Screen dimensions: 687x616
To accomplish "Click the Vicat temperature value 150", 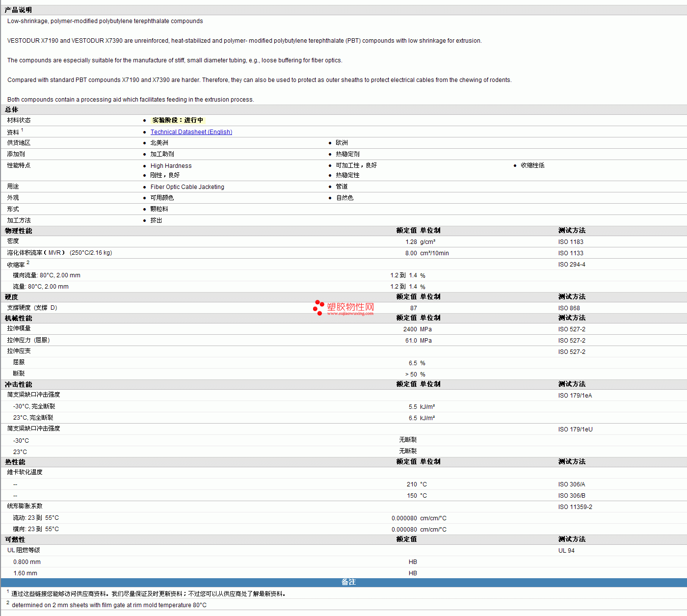I will [412, 496].
